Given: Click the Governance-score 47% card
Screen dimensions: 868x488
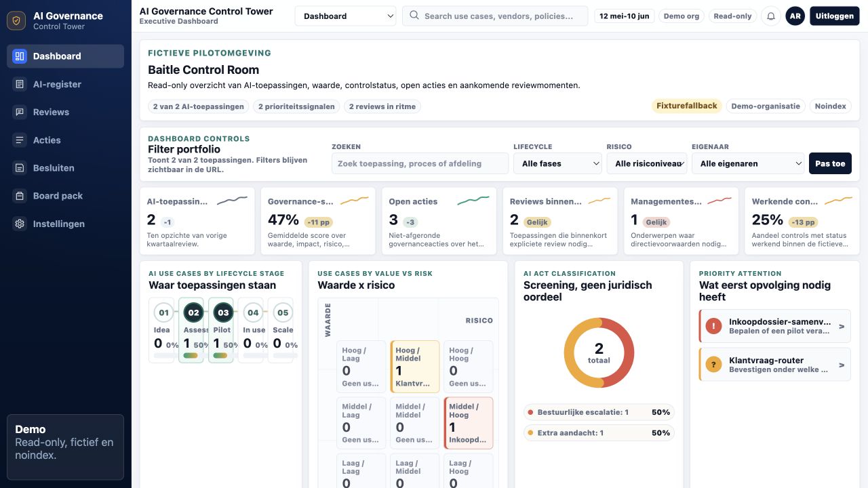Looking at the screenshot, I should pyautogui.click(x=318, y=221).
